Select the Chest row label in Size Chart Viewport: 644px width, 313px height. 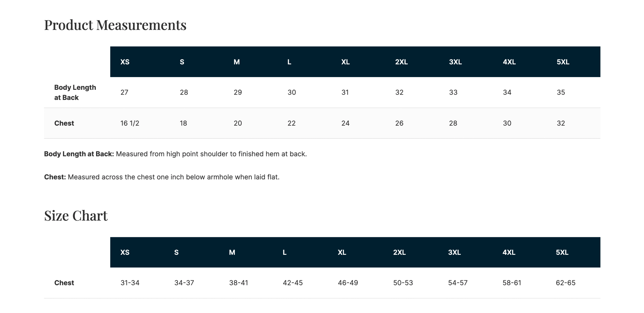(64, 283)
